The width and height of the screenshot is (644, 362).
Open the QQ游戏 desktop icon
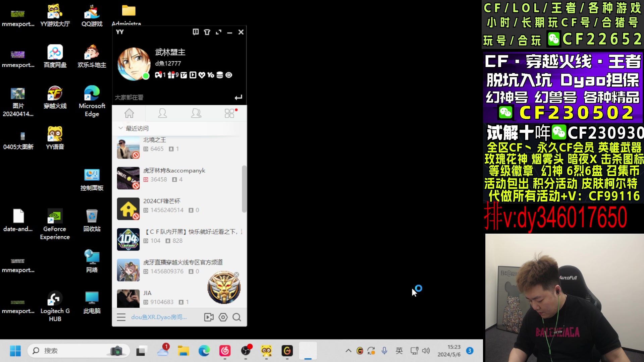(x=92, y=15)
